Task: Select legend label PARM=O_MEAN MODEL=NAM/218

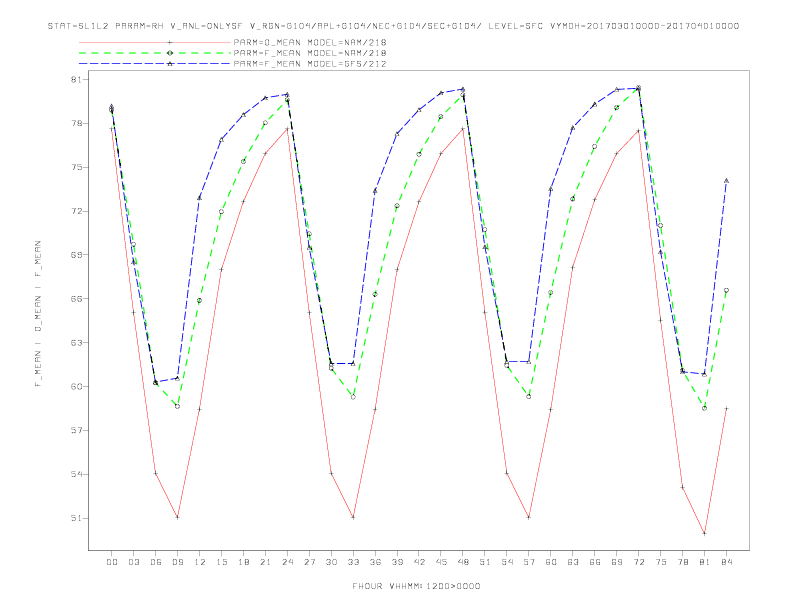Action: [x=310, y=42]
